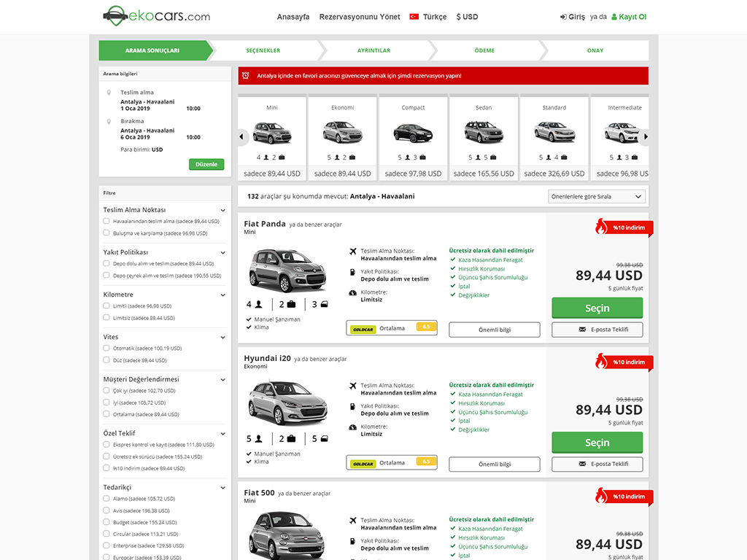Click the Fiat 500 discount flame icon
The height and width of the screenshot is (560, 747).
coord(601,495)
